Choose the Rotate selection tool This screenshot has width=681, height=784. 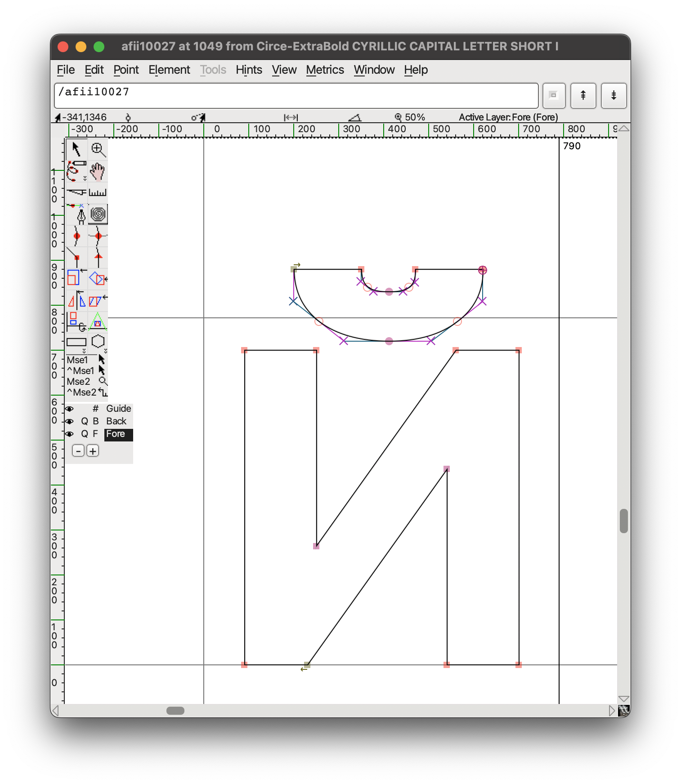click(x=98, y=279)
